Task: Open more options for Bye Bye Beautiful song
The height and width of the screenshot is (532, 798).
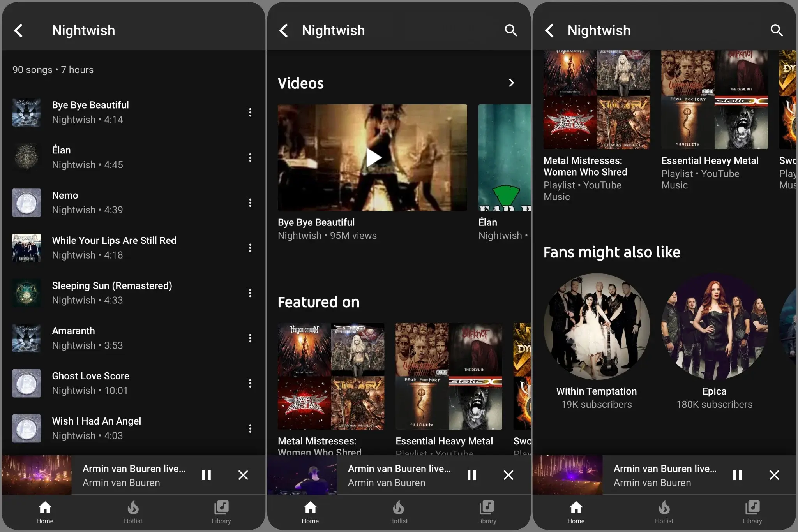Action: [250, 113]
